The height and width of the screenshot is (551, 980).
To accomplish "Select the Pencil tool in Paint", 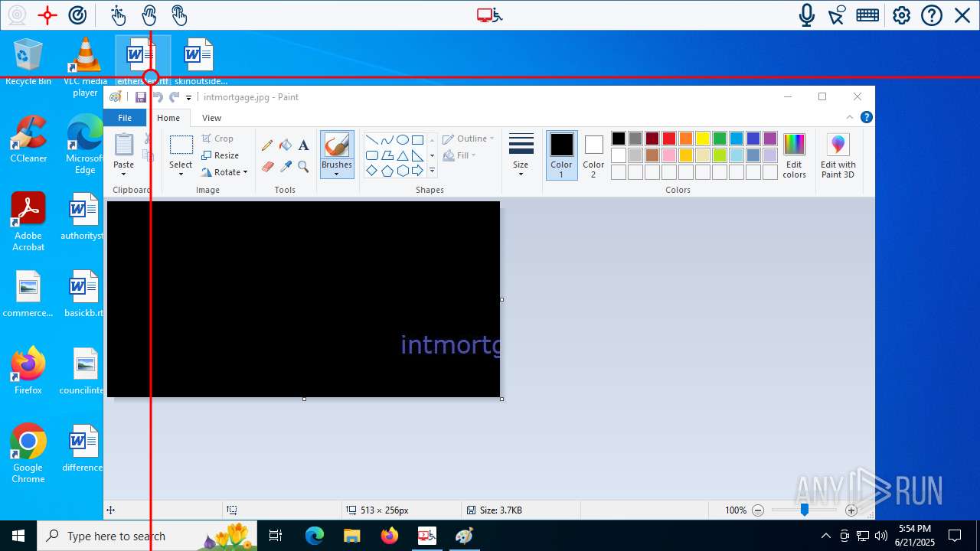I will [267, 145].
